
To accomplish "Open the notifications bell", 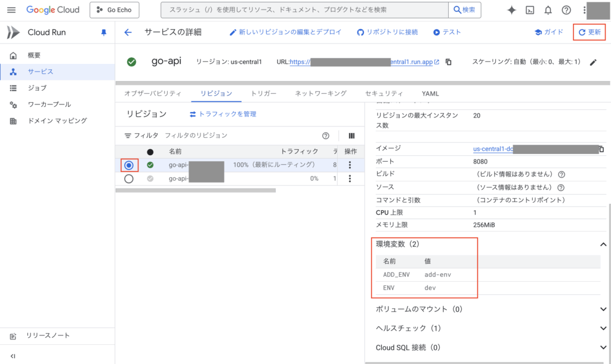I will pyautogui.click(x=548, y=10).
